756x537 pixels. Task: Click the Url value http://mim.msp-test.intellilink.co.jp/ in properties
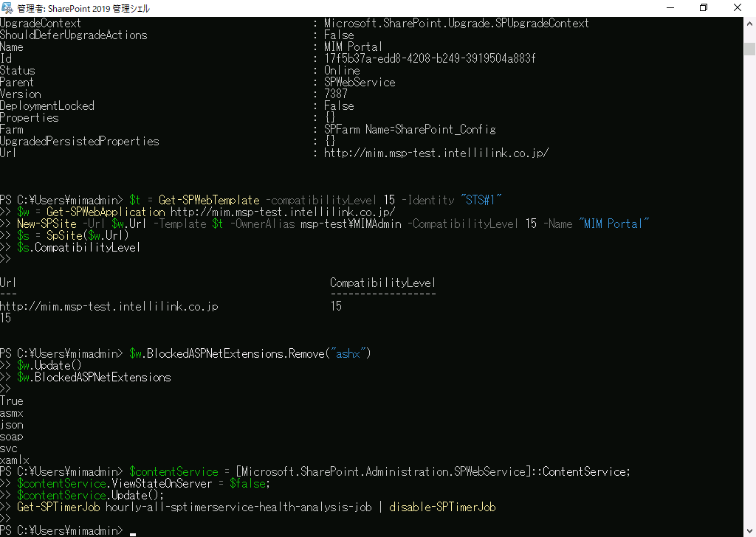click(436, 153)
